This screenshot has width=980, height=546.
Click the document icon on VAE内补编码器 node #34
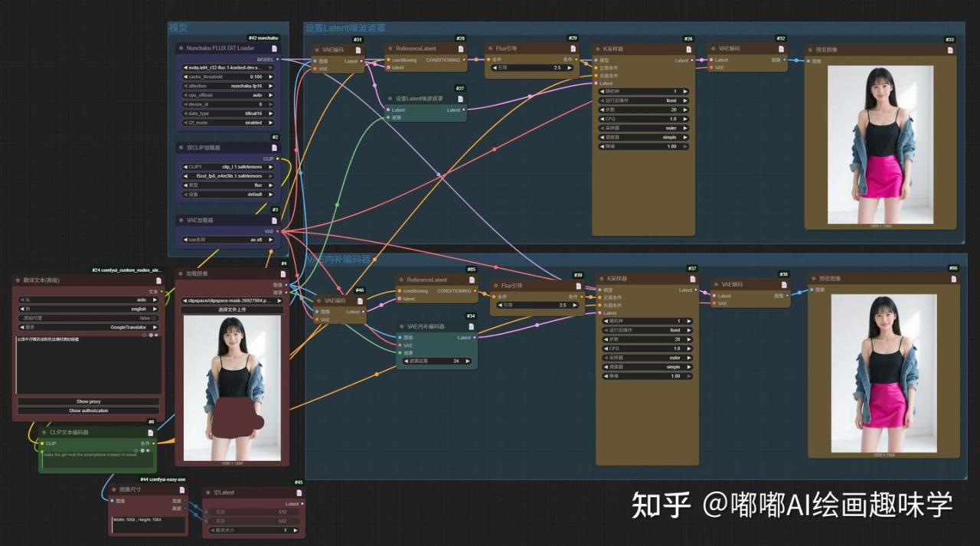coord(472,326)
